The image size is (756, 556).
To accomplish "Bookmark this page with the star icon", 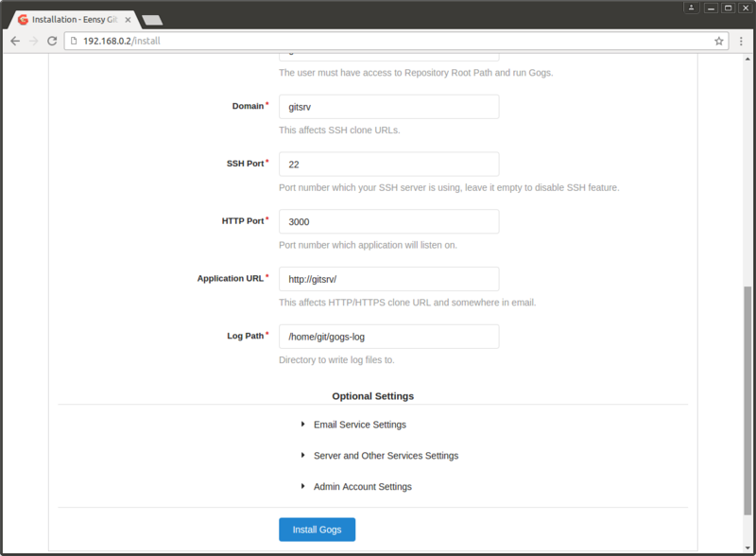I will [718, 41].
